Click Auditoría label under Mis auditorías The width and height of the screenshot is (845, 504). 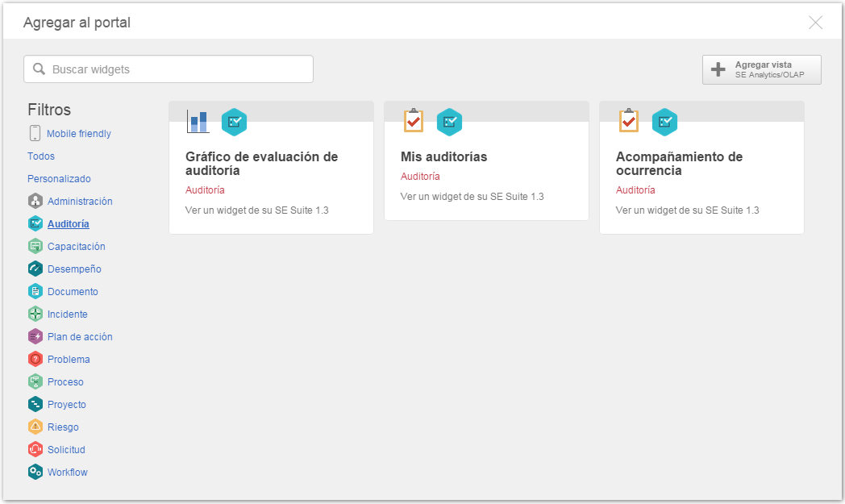point(420,177)
